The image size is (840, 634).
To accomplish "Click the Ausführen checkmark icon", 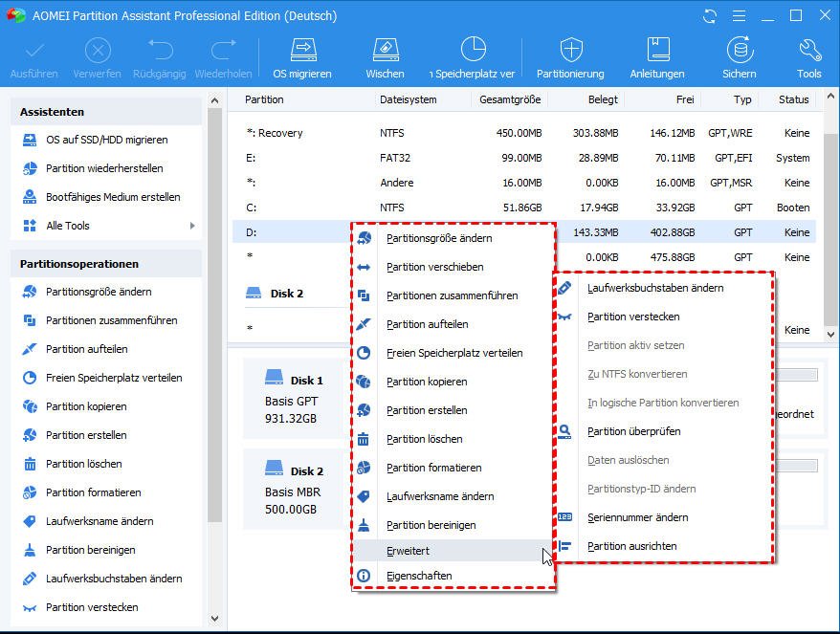I will click(x=34, y=51).
